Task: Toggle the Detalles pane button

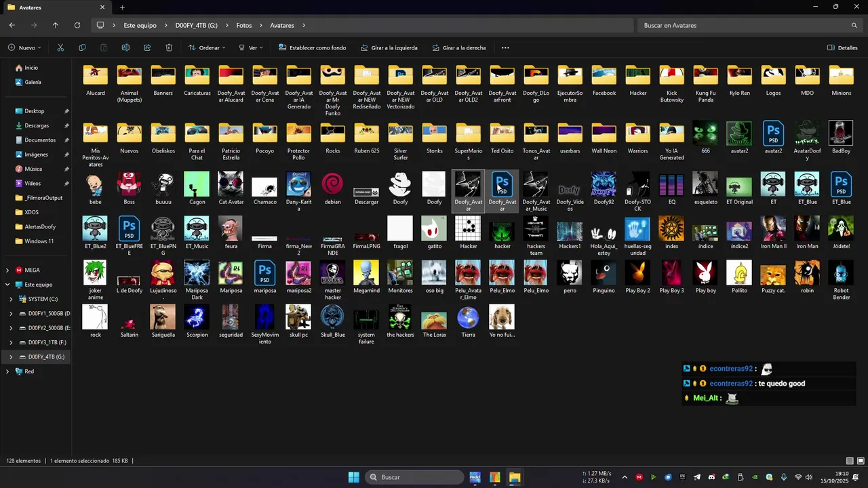Action: pos(843,47)
